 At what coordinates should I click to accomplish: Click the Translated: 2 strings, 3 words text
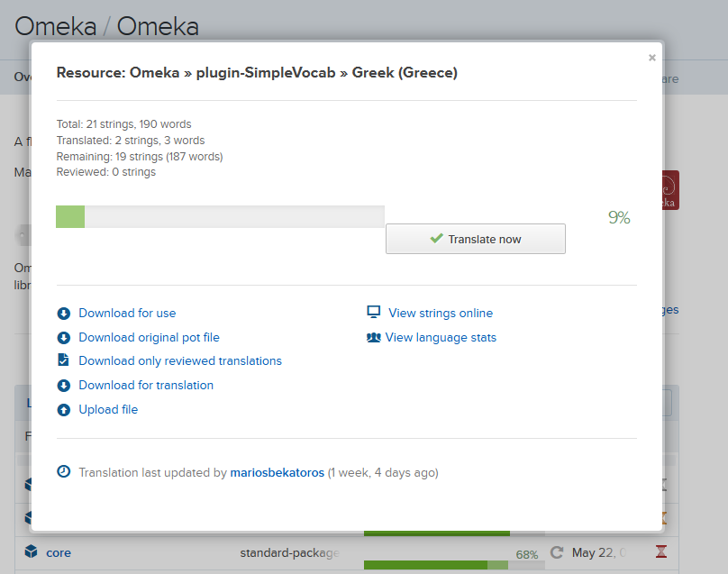(x=131, y=141)
